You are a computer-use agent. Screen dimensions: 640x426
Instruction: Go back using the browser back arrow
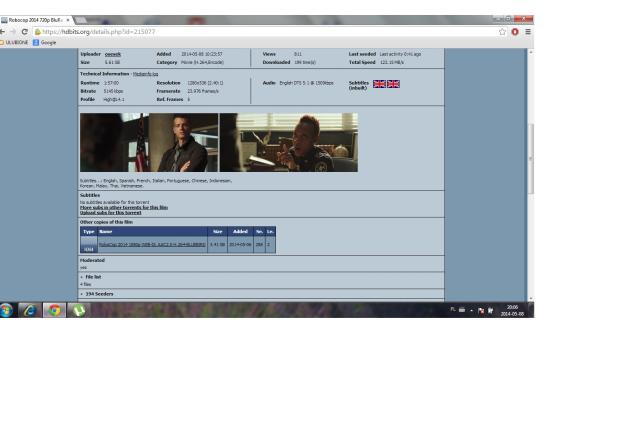pos(3,32)
